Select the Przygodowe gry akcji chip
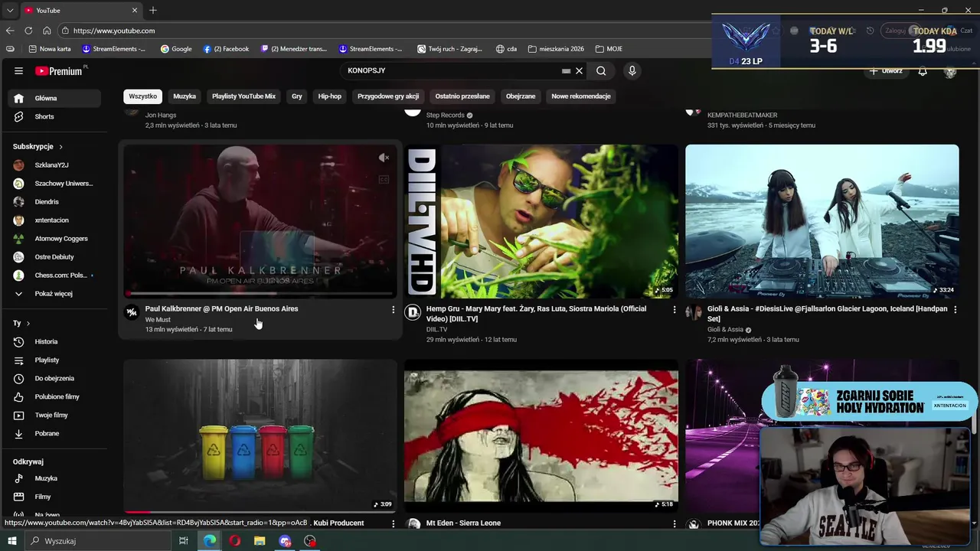The image size is (980, 551). pyautogui.click(x=388, y=96)
